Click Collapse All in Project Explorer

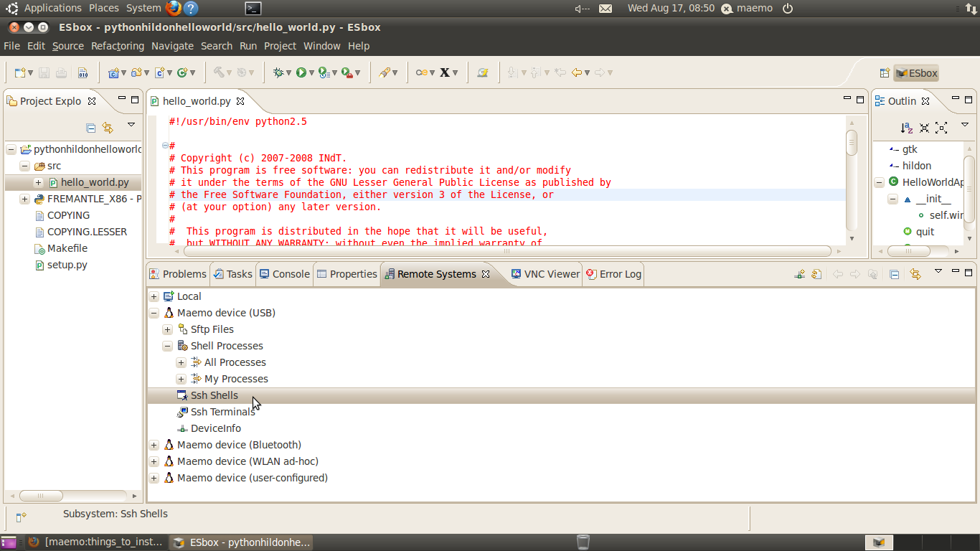(x=91, y=128)
